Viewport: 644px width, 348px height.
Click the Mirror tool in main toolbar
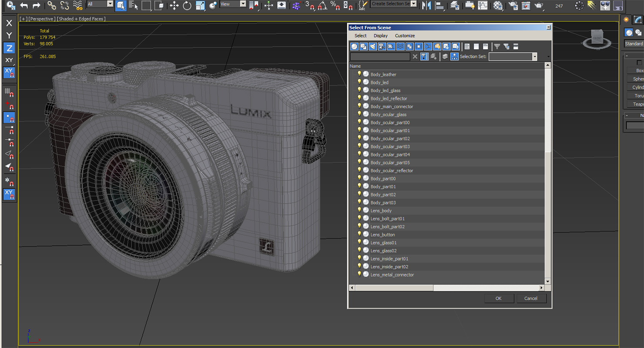[427, 5]
